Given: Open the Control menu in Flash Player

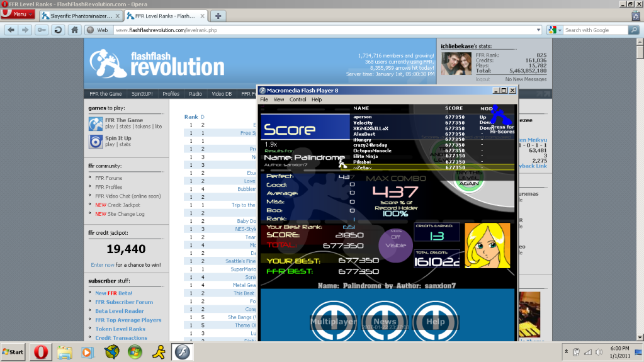Looking at the screenshot, I should [298, 99].
